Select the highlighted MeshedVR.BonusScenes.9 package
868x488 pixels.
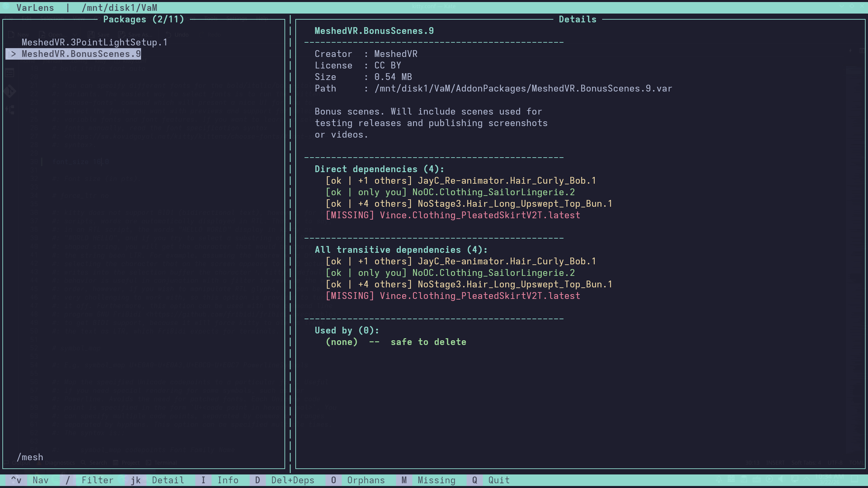(81, 54)
